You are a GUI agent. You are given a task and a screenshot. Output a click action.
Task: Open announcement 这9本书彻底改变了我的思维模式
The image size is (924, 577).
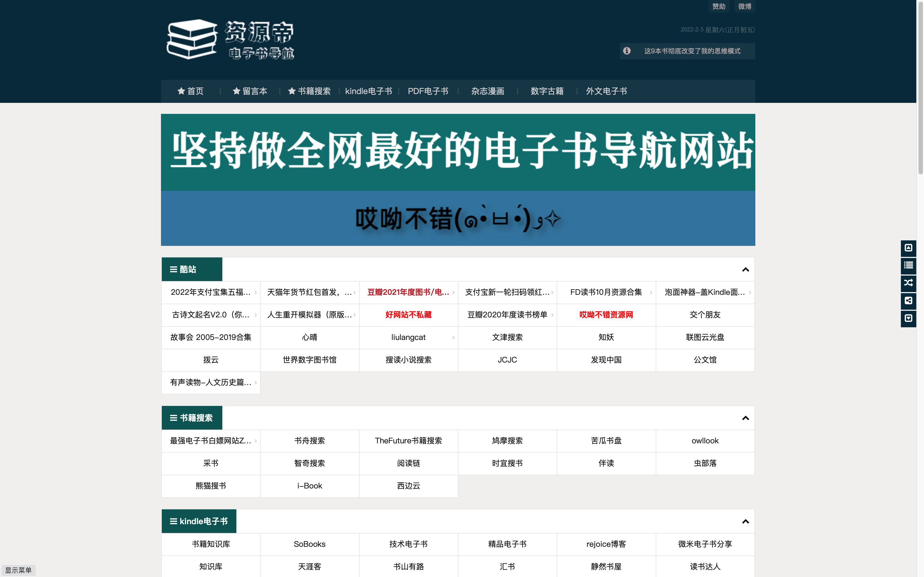click(x=692, y=51)
